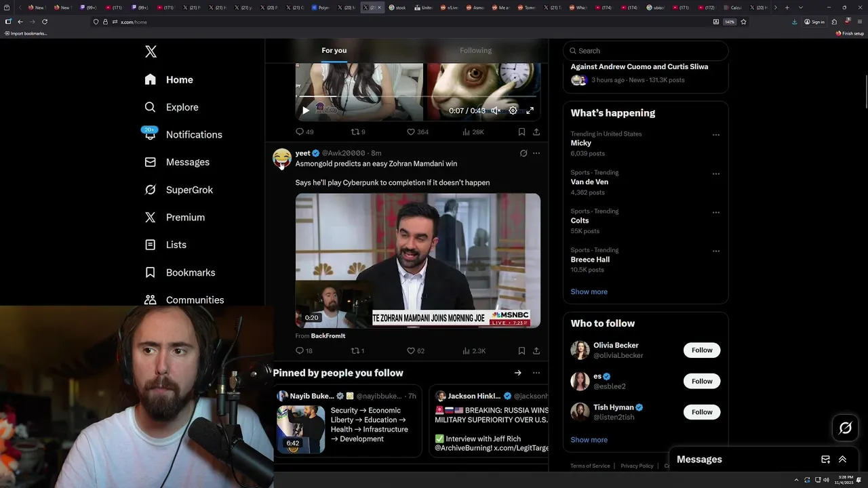Unmute the top video
The height and width of the screenshot is (488, 868).
(x=496, y=110)
